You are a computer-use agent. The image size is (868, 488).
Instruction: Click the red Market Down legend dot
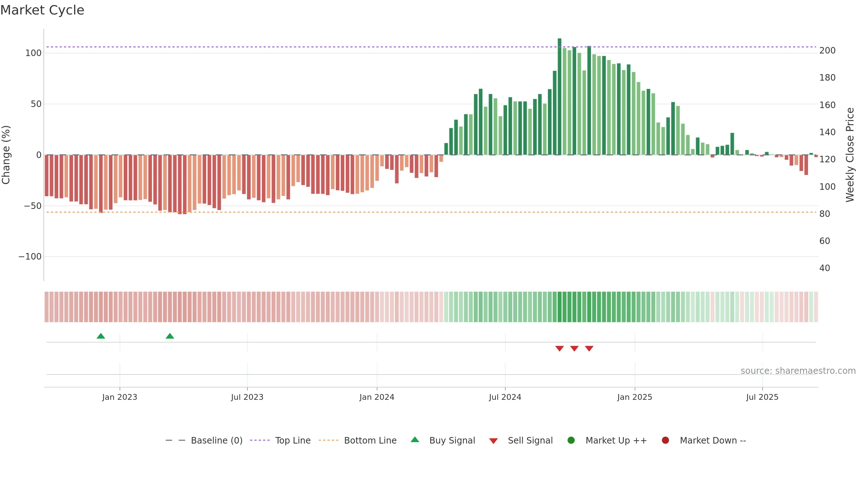[665, 440]
